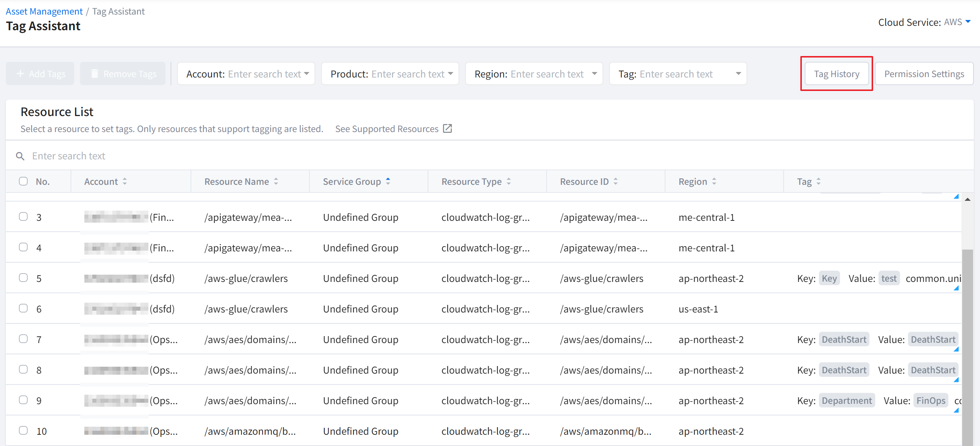The height and width of the screenshot is (446, 980).
Task: Sort by Resource Name column arrows
Action: coord(276,182)
